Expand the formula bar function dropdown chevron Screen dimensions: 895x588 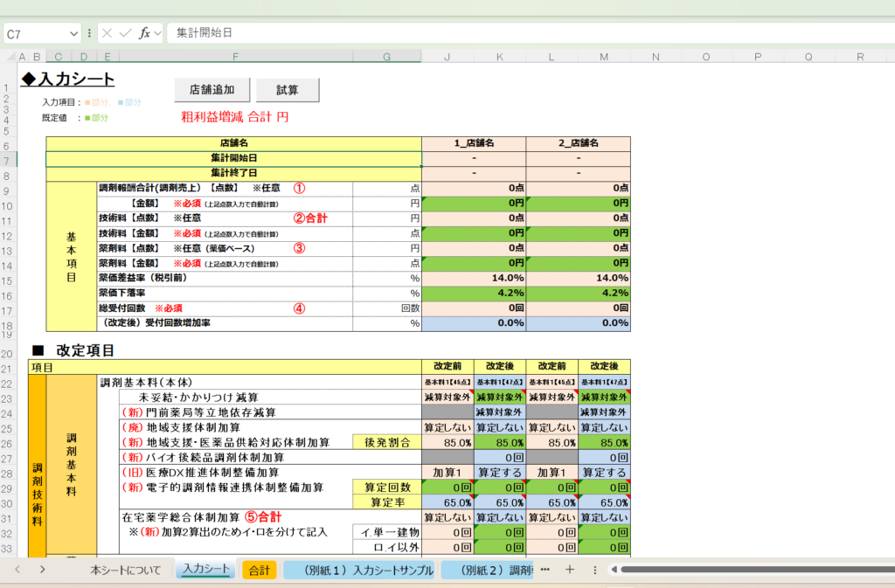(x=158, y=33)
